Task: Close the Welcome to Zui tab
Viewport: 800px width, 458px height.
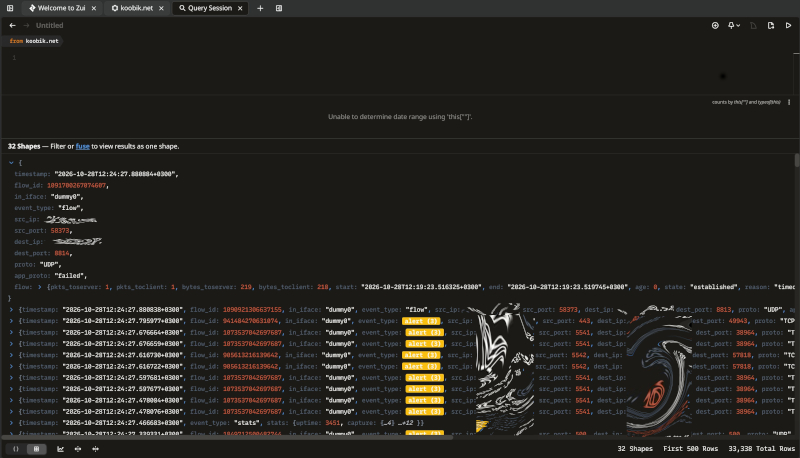Action: [94, 8]
